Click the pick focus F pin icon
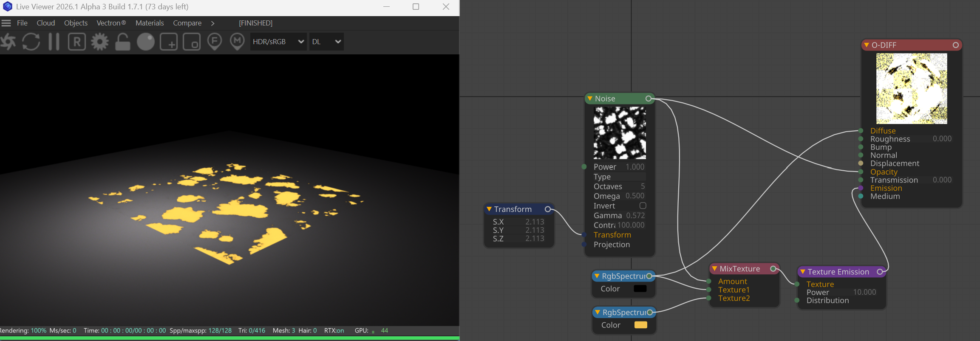980x341 pixels. [215, 42]
